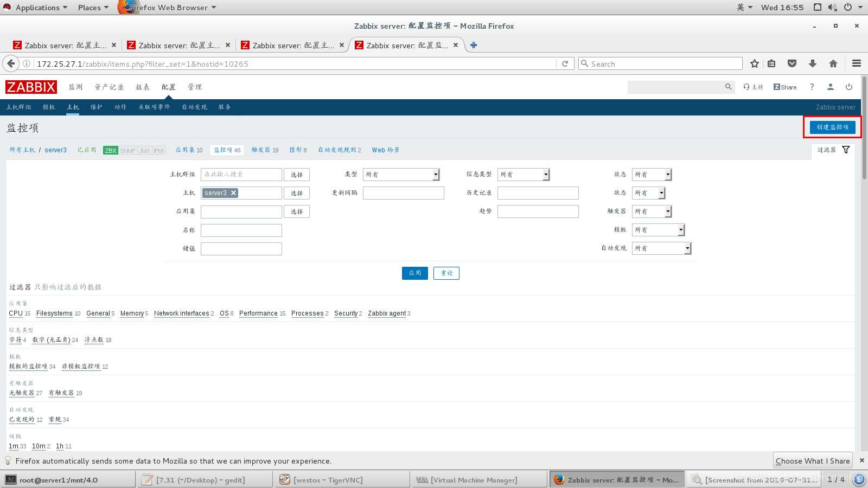This screenshot has height=488, width=868.
Task: Click the 键值 input field
Action: (241, 249)
